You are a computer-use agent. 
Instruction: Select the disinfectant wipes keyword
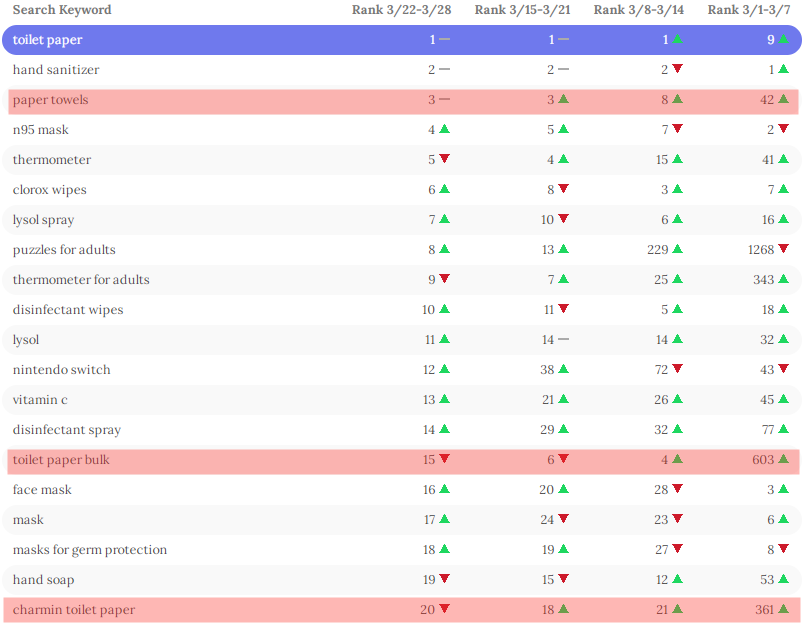(x=68, y=309)
